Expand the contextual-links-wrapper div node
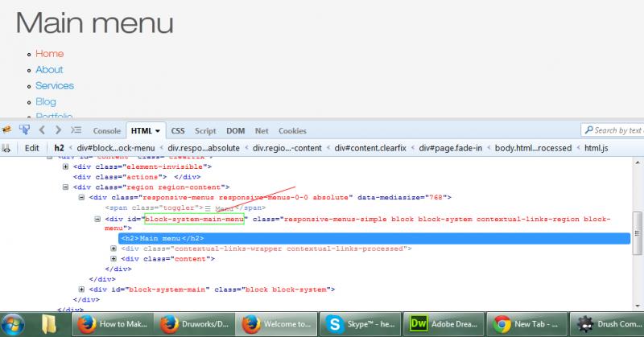This screenshot has height=337, width=644. [114, 249]
